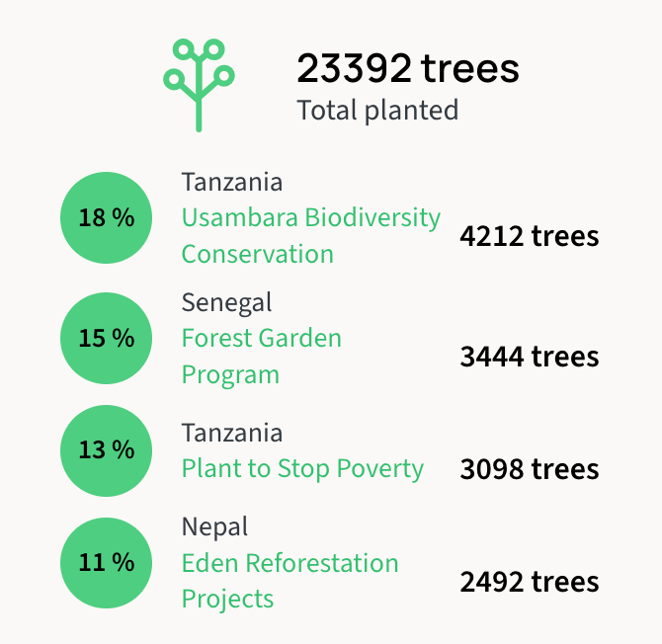Open the Forest Garden Program link
Image resolution: width=662 pixels, height=644 pixels.
pos(261,339)
